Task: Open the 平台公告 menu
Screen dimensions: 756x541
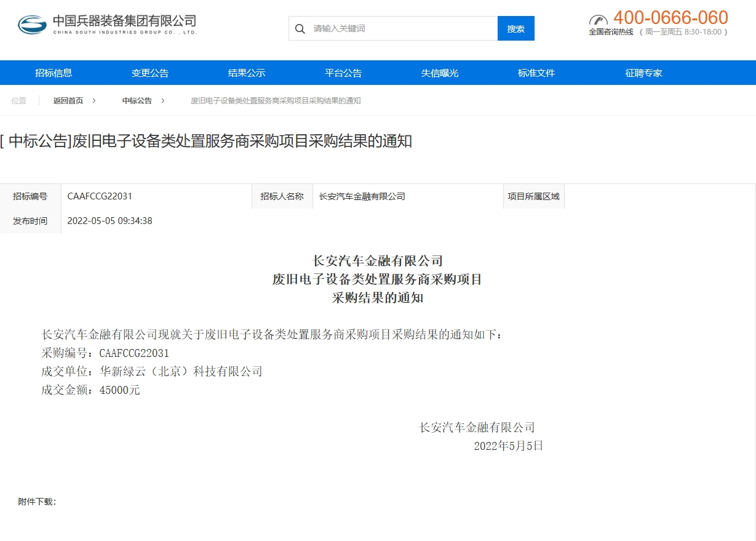Action: pos(343,73)
